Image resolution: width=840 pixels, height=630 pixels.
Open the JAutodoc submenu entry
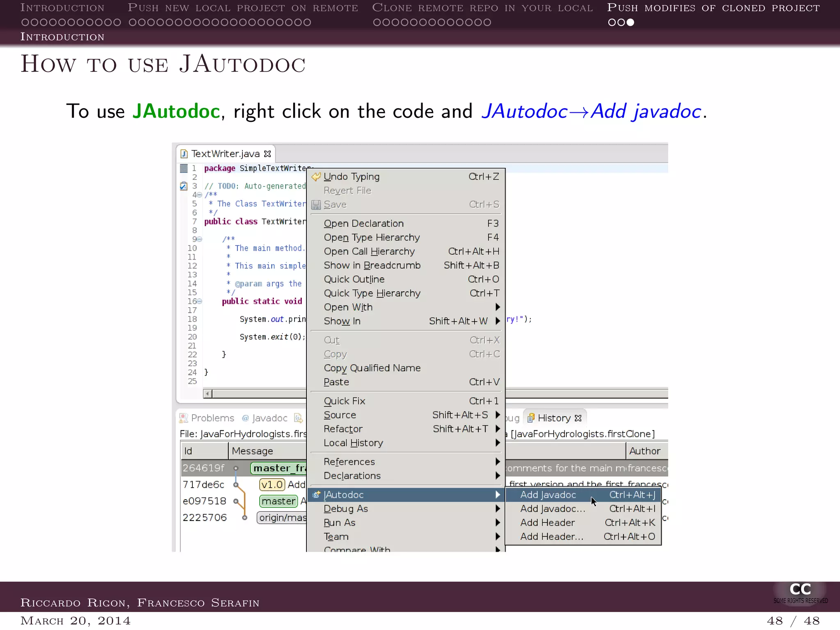(406, 495)
